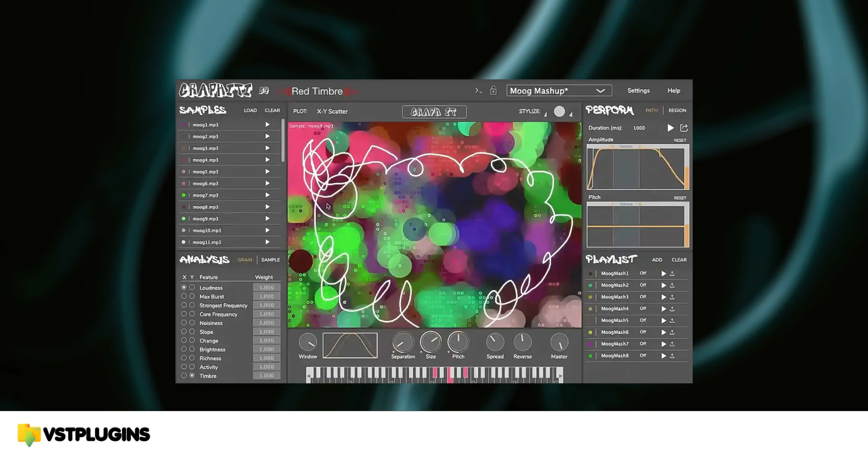Play the moog3.mp3 sample

click(267, 148)
